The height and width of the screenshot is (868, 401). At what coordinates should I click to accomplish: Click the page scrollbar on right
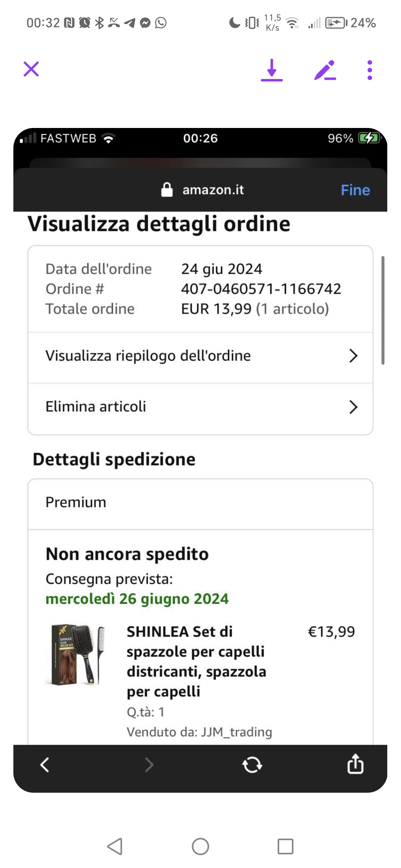click(x=383, y=310)
